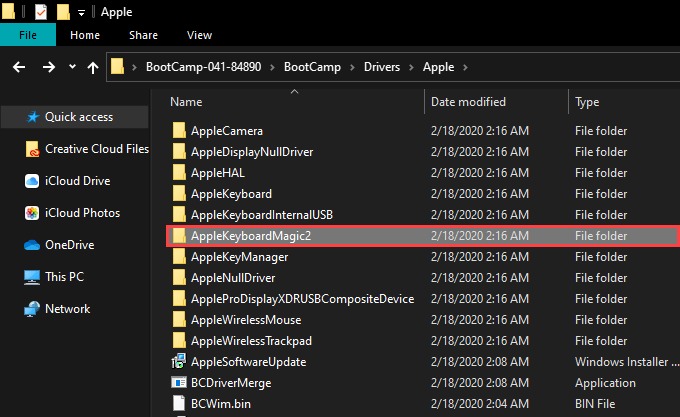Screen dimensions: 680x417
Task: Sort files by Name column header
Action: [187, 102]
